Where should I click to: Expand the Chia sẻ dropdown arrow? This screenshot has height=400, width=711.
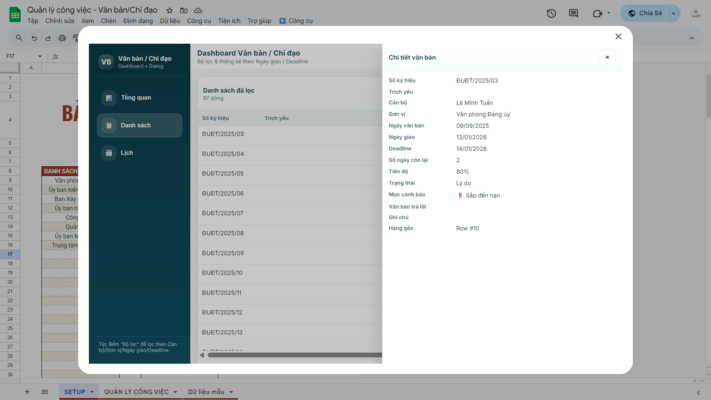[x=673, y=13]
